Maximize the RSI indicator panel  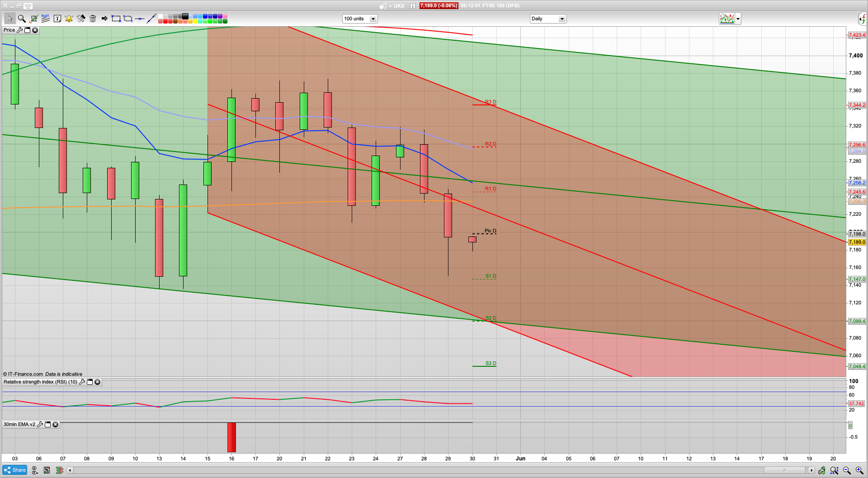pyautogui.click(x=90, y=382)
